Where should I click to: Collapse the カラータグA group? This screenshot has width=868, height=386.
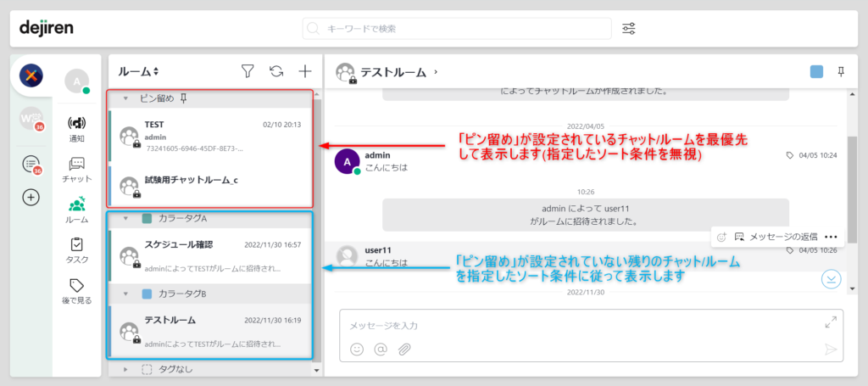coord(125,218)
